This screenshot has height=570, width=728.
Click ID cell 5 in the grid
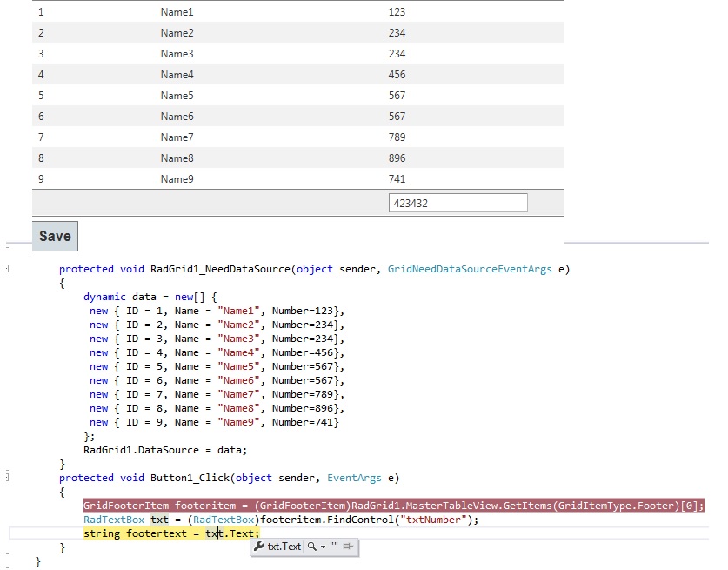(41, 96)
